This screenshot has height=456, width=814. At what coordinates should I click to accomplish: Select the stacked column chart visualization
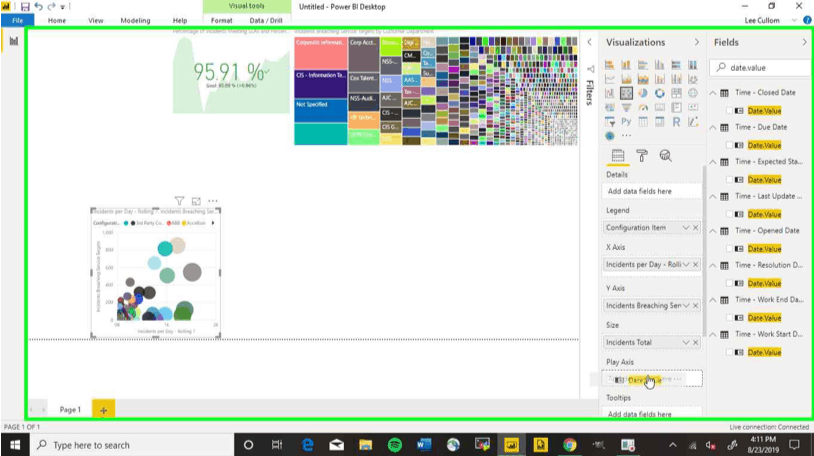626,65
